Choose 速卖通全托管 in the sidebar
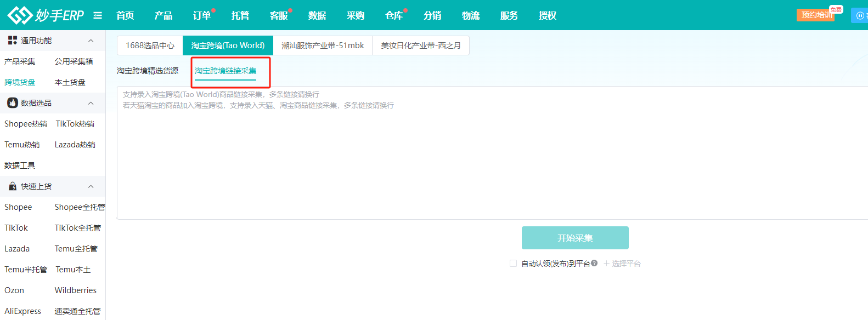Viewport: 868px width, 320px height. point(77,311)
